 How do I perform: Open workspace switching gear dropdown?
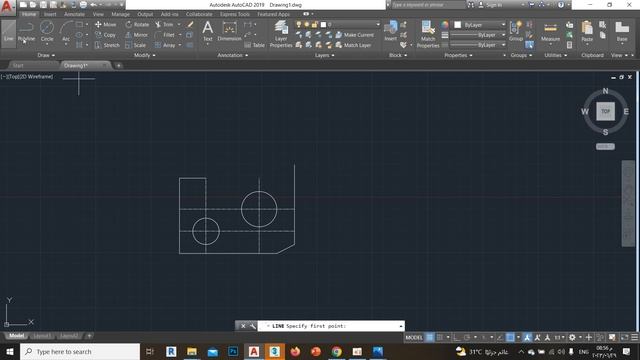click(574, 338)
